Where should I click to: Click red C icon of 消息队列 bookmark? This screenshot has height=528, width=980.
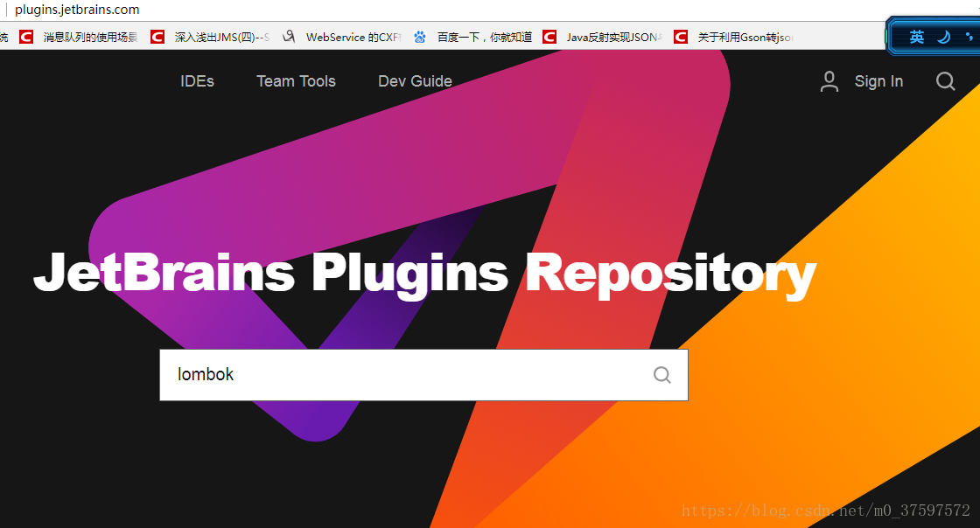pos(26,37)
